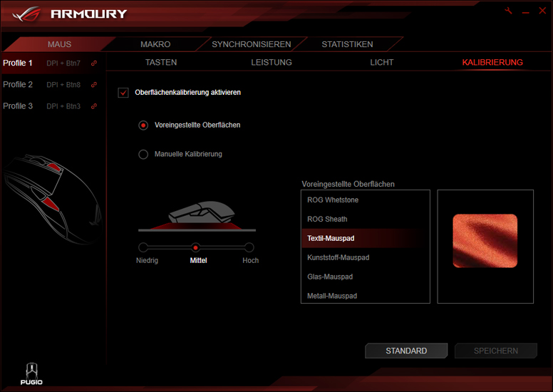553x392 pixels.
Task: Click the mouse lift-off illustration above slider
Action: (x=197, y=216)
